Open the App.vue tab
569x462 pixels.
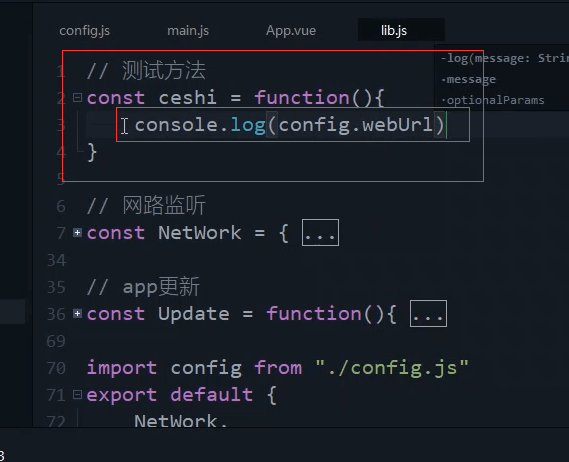pos(291,30)
